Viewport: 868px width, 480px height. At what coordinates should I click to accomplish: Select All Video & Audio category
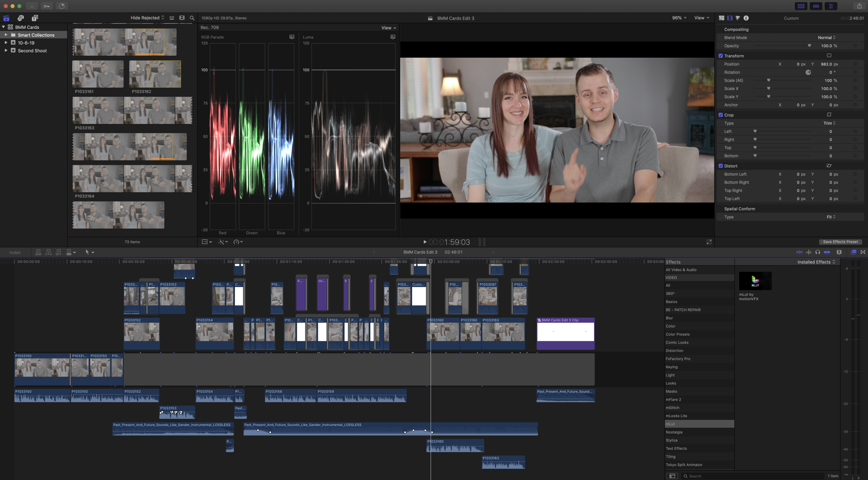(699, 270)
